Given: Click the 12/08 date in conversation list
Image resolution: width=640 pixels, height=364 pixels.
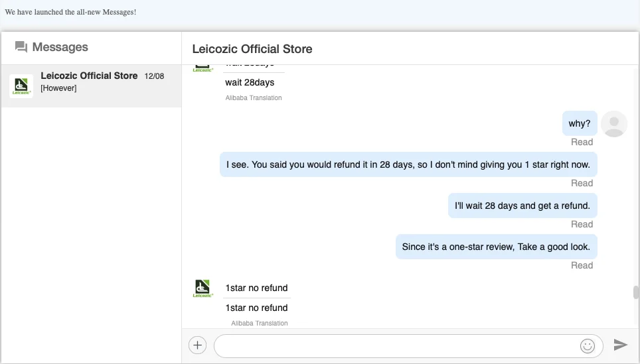Looking at the screenshot, I should [154, 76].
